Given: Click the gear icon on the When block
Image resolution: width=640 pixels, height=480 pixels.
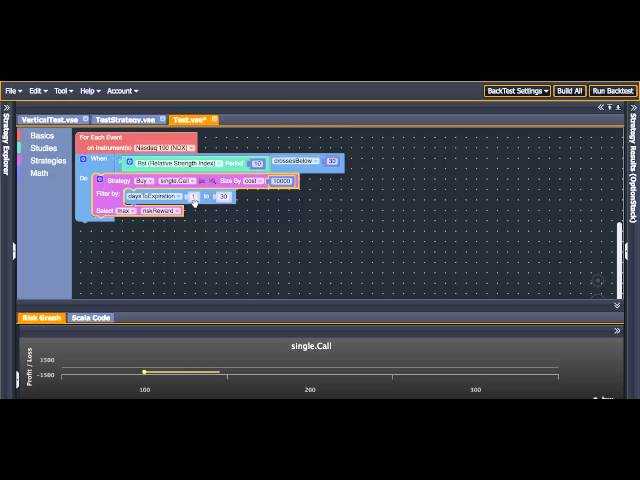Looking at the screenshot, I should click(x=83, y=159).
